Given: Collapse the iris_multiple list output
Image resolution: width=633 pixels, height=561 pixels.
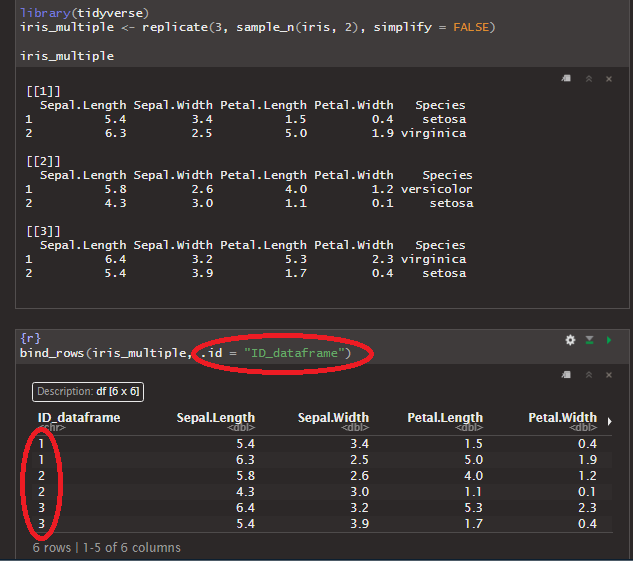Looking at the screenshot, I should click(x=589, y=79).
